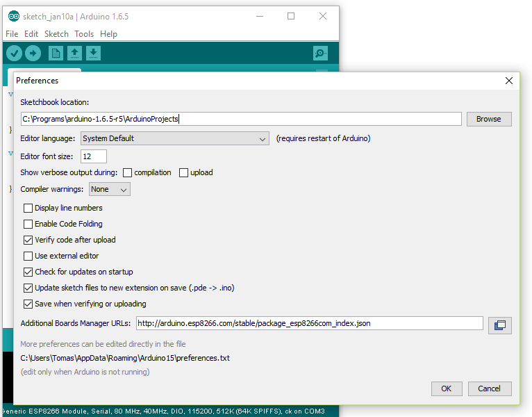Click the Arduino logo in title bar
This screenshot has width=532, height=417.
(14, 16)
